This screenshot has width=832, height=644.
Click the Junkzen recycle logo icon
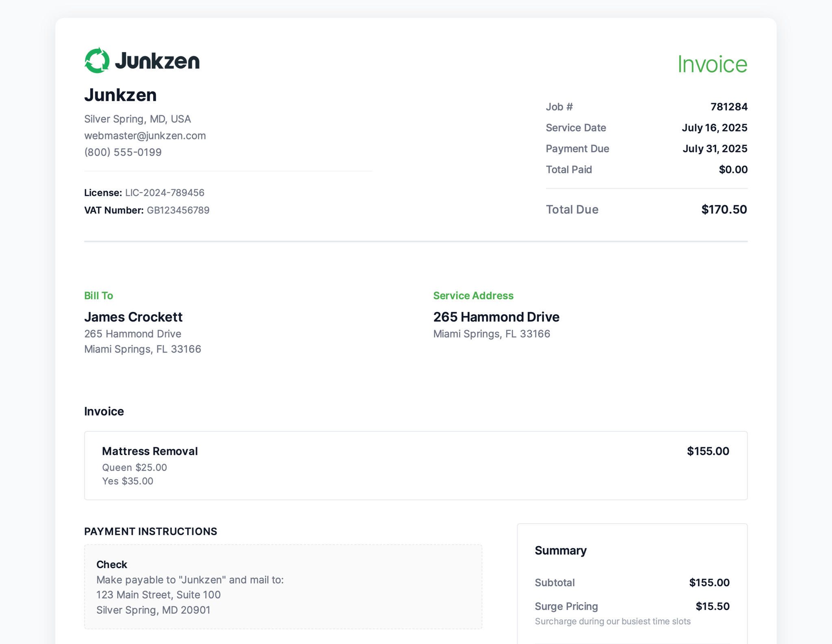pyautogui.click(x=97, y=61)
